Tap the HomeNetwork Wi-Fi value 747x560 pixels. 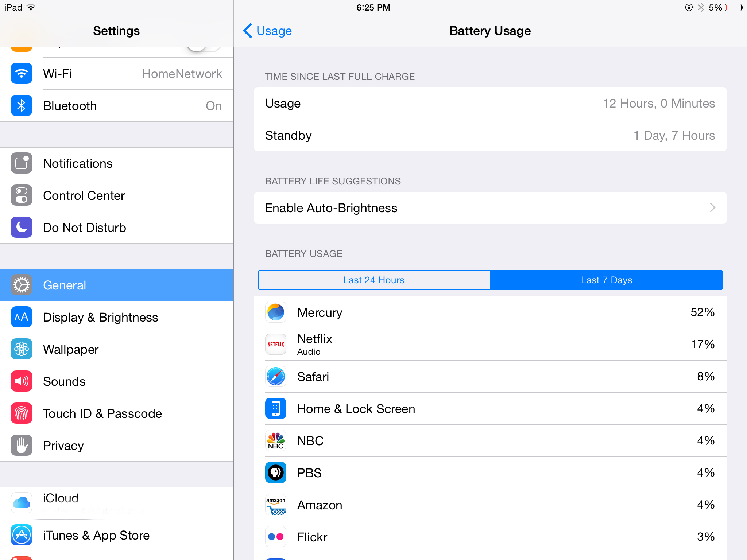click(x=182, y=74)
